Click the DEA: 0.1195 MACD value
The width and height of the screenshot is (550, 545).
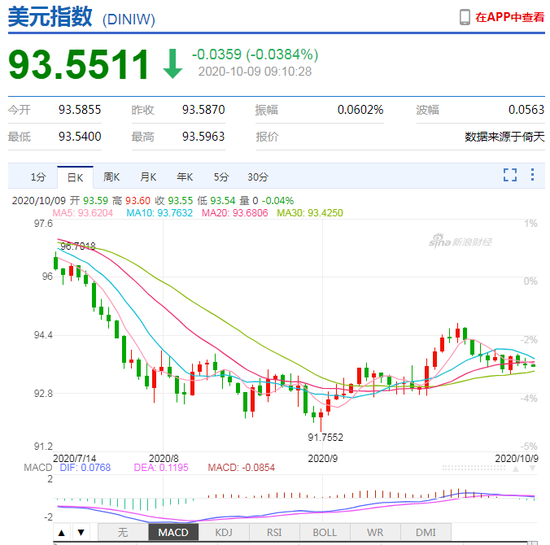pos(161,467)
